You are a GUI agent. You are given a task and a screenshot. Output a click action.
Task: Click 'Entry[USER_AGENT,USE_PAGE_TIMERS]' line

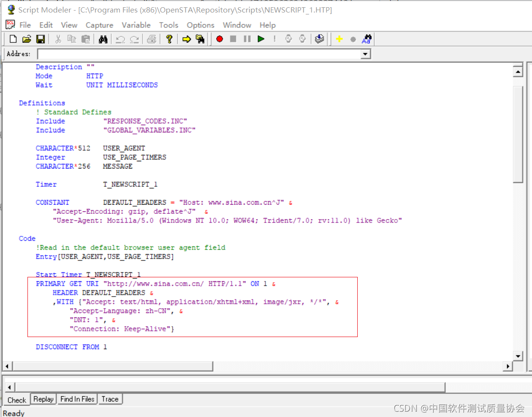click(105, 257)
